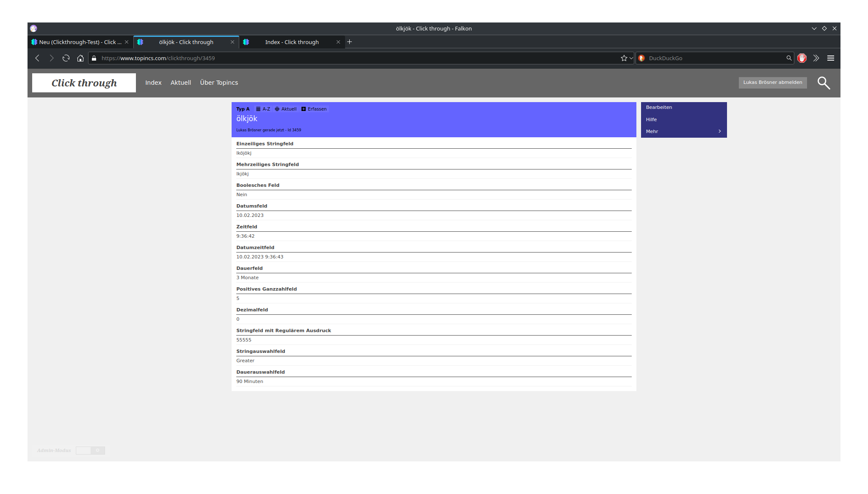The height and width of the screenshot is (494, 868).
Task: Click the Erfassen button in header
Action: coord(314,109)
